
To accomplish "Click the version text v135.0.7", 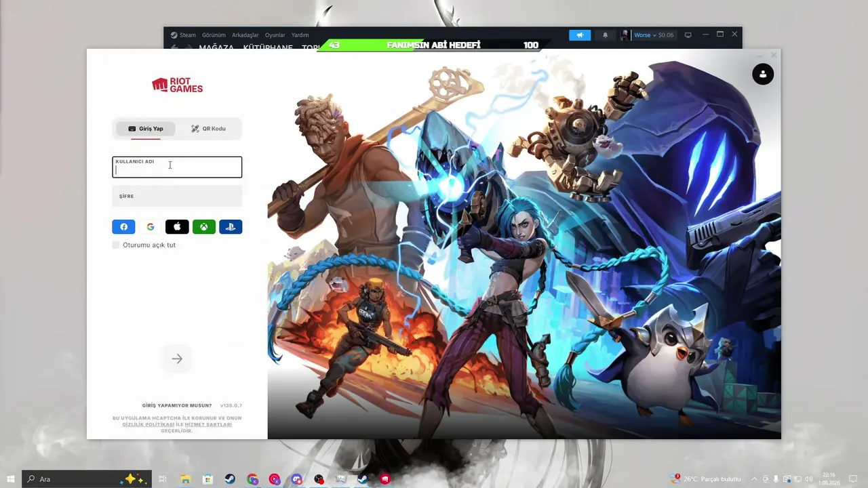I will pos(231,405).
